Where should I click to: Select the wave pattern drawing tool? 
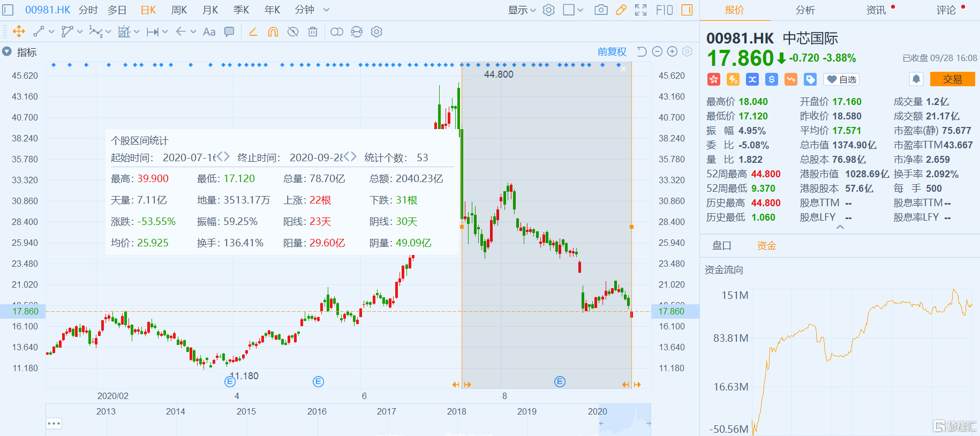(x=95, y=32)
